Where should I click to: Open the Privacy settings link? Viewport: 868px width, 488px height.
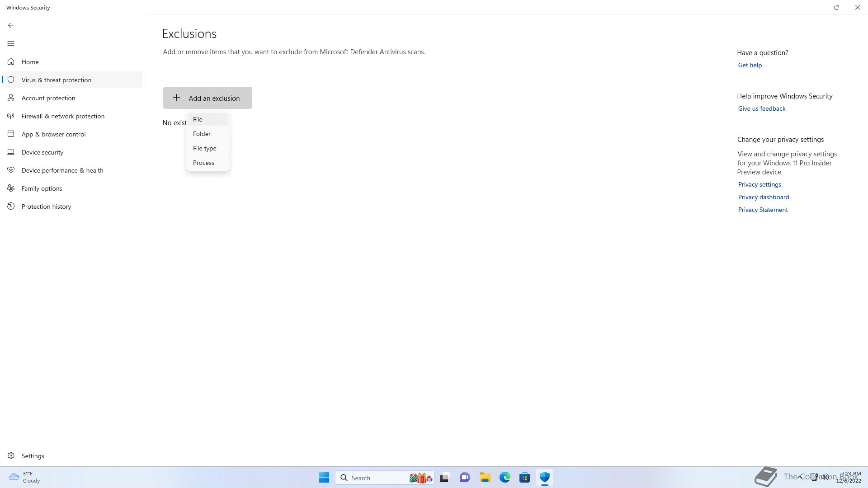pyautogui.click(x=759, y=184)
